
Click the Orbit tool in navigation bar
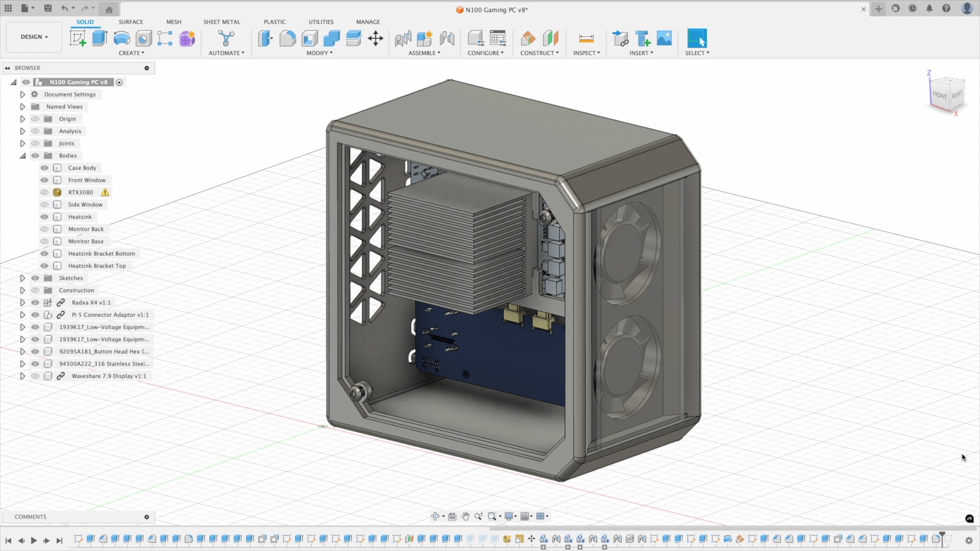tap(435, 516)
